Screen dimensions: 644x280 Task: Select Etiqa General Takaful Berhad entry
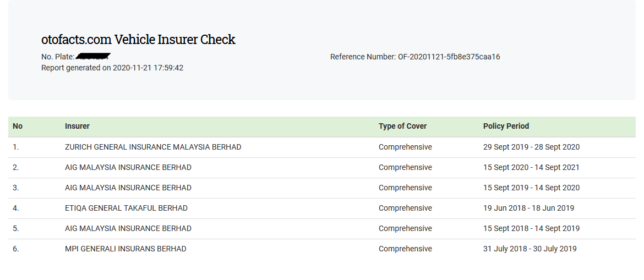coord(126,208)
